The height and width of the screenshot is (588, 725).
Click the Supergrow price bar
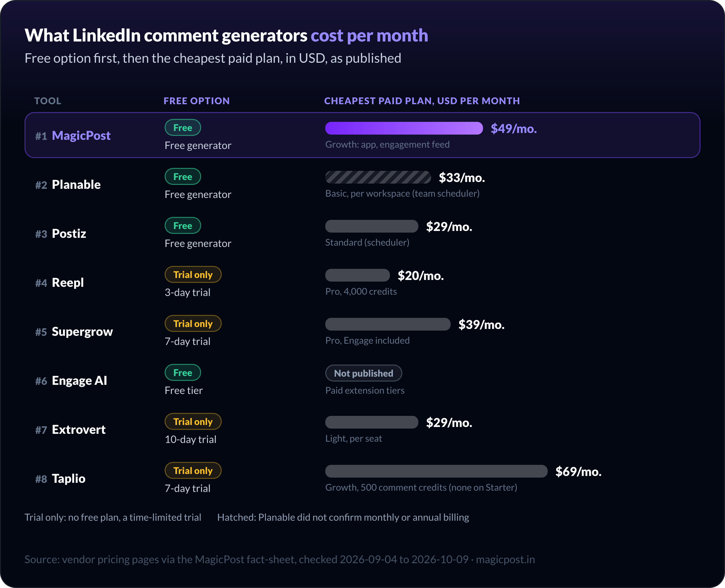click(388, 324)
